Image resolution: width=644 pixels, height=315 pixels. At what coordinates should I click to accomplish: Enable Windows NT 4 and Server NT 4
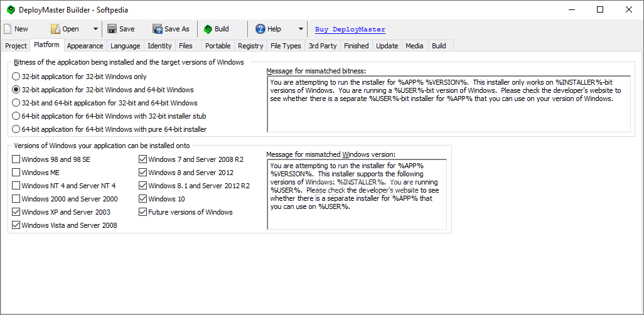16,186
